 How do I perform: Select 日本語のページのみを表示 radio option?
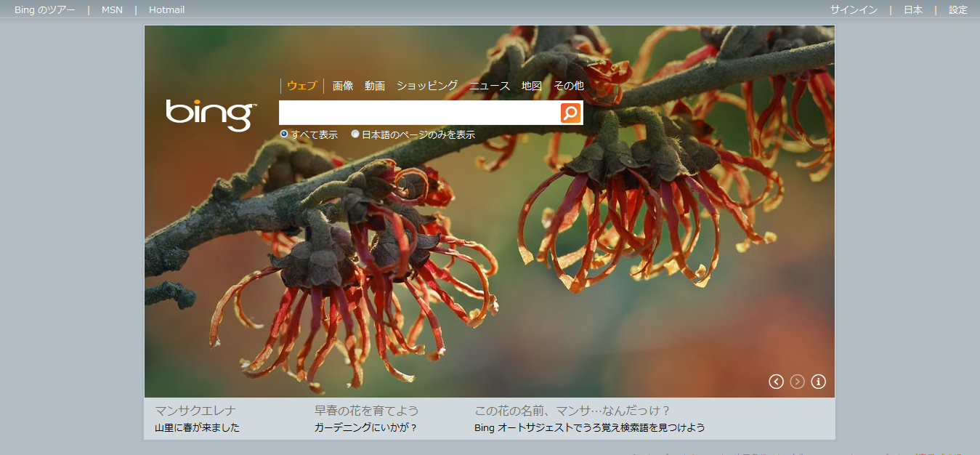(355, 134)
